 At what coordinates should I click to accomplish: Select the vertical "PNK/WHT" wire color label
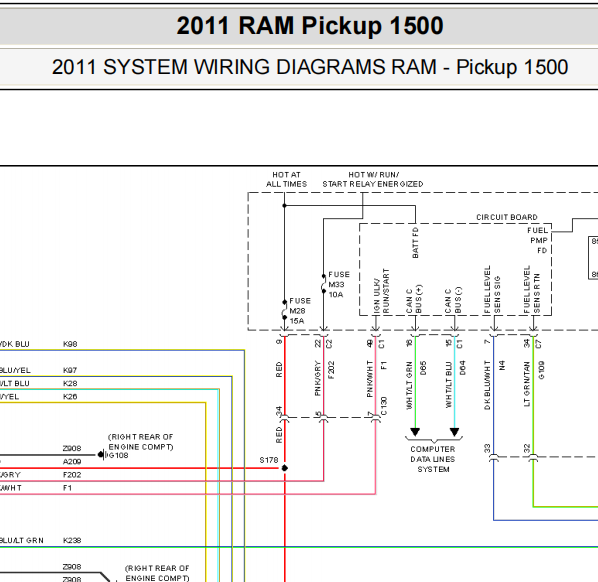pos(370,379)
